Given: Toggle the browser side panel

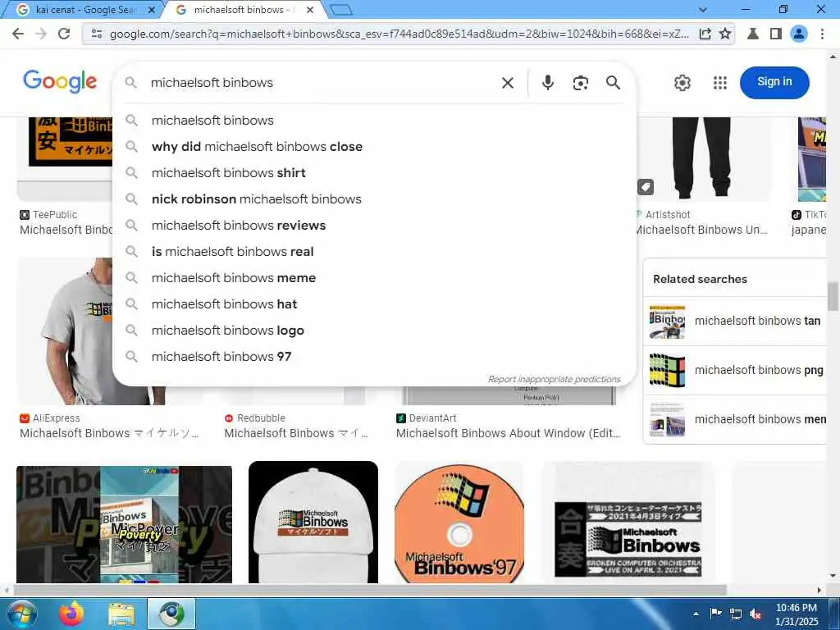Looking at the screenshot, I should 775,34.
